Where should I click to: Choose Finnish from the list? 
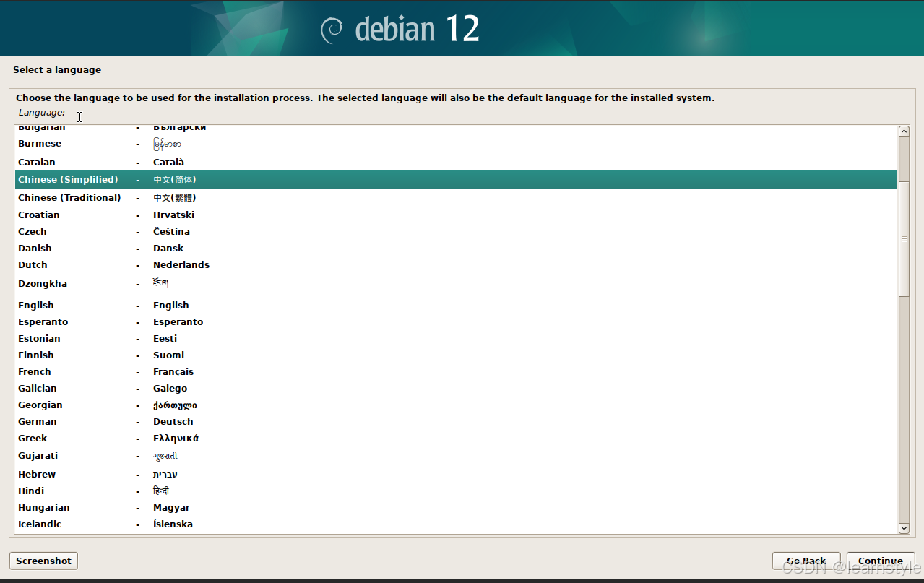[x=456, y=355]
